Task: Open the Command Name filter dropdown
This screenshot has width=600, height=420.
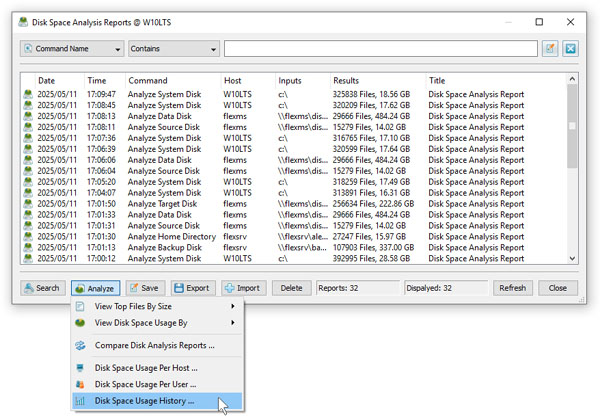Action: pyautogui.click(x=72, y=49)
